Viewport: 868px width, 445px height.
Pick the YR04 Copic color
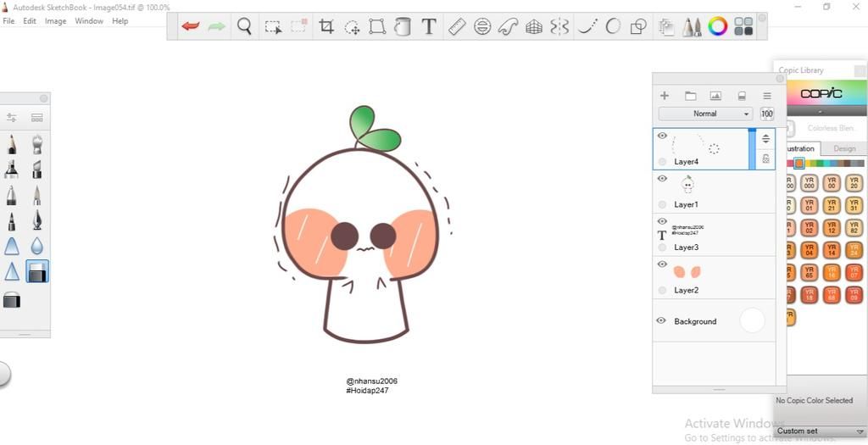810,249
